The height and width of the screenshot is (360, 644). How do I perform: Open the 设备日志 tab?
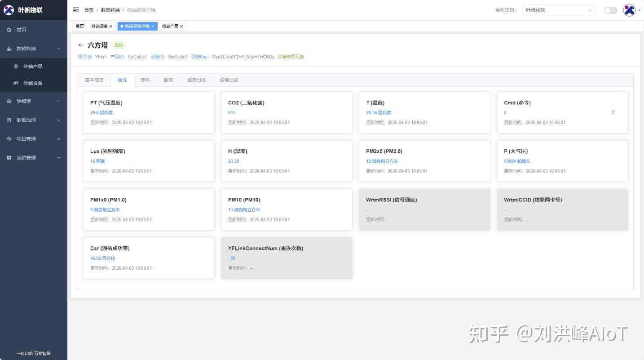coord(229,80)
